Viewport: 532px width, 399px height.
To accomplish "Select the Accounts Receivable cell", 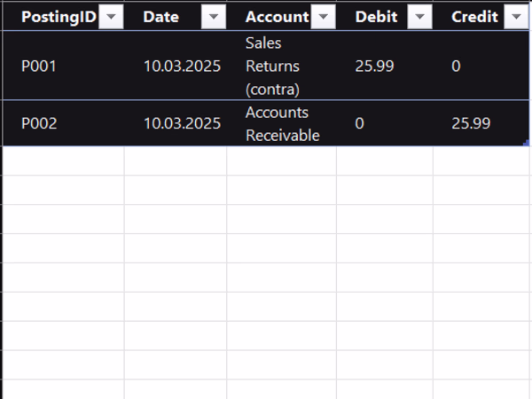I will click(277, 123).
